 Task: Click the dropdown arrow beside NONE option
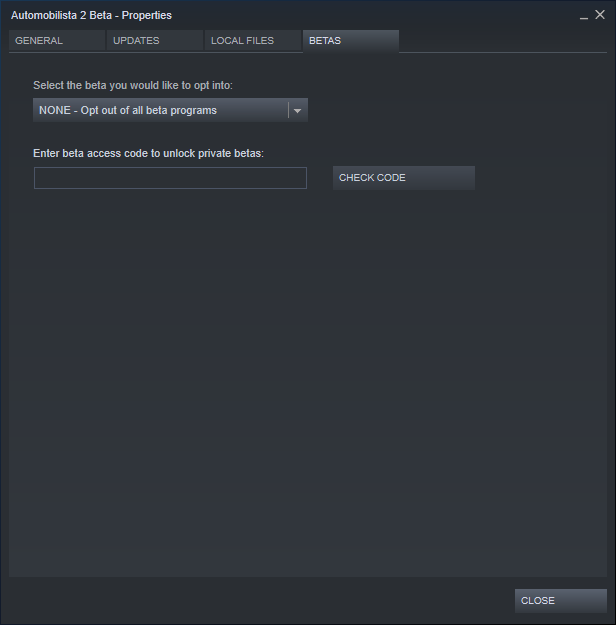pos(297,111)
